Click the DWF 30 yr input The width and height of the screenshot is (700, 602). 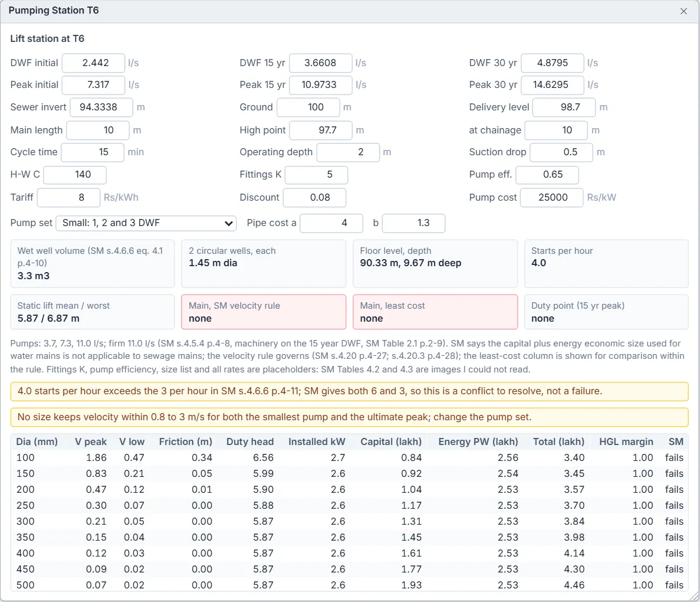[x=553, y=63]
